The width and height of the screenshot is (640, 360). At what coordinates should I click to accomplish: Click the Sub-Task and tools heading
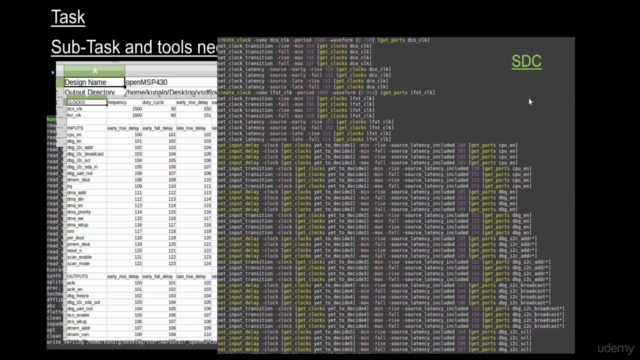pos(134,47)
